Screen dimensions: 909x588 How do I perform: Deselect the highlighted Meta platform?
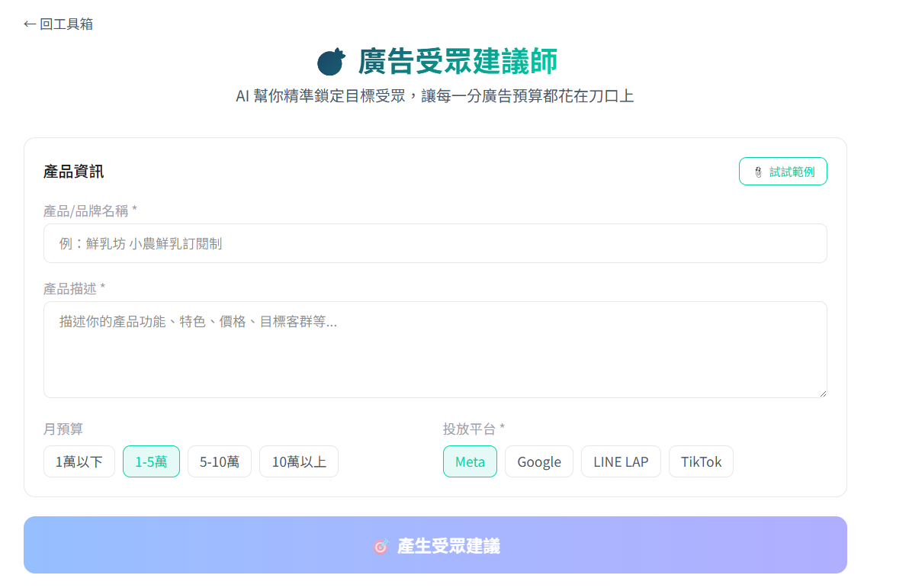click(x=470, y=461)
